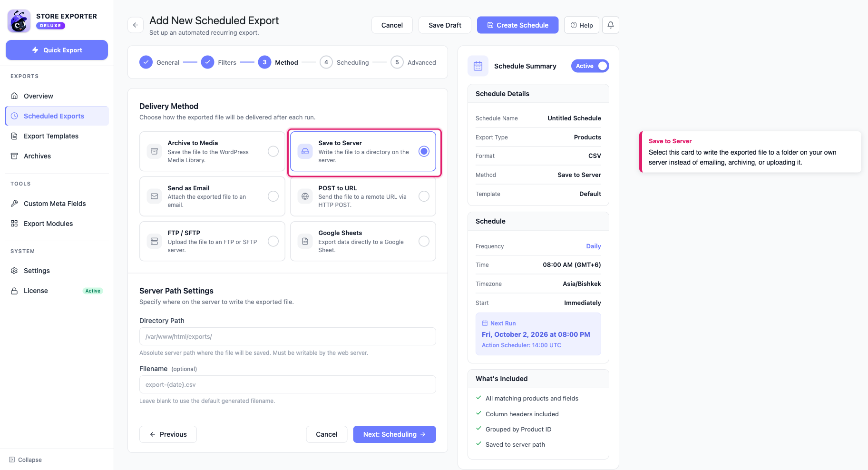The width and height of the screenshot is (868, 470).
Task: Select the Google Sheets radio button
Action: click(424, 241)
